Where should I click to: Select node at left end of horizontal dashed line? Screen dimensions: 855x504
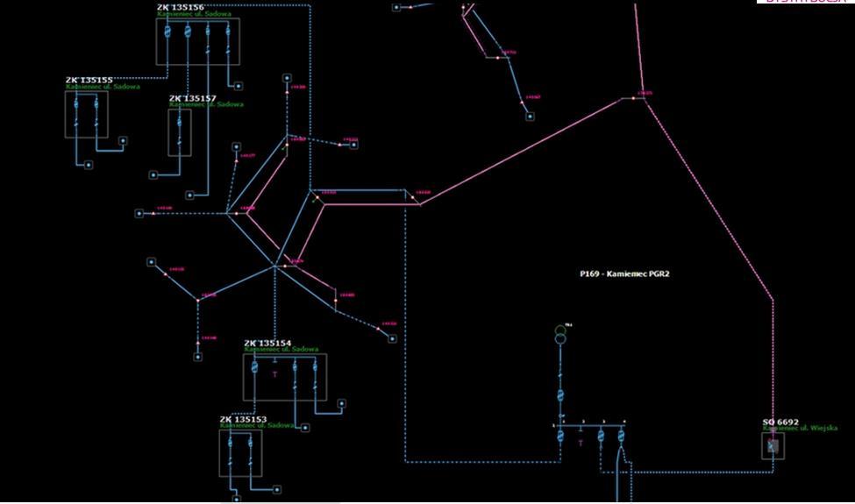pyautogui.click(x=139, y=213)
